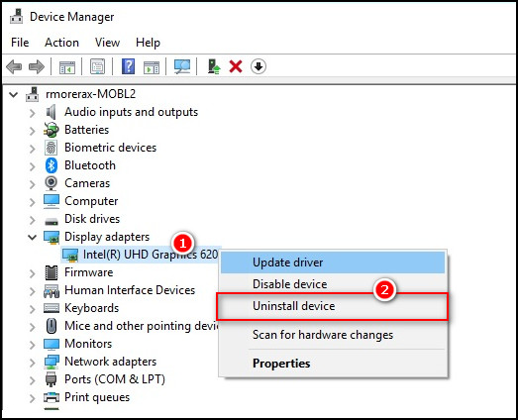Open the Action menu
The height and width of the screenshot is (420, 518).
coord(61,43)
